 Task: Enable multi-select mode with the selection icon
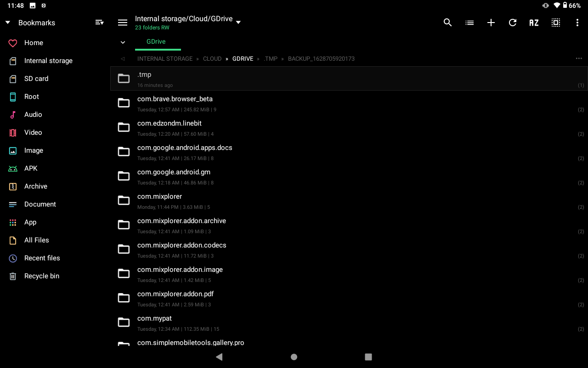(556, 22)
